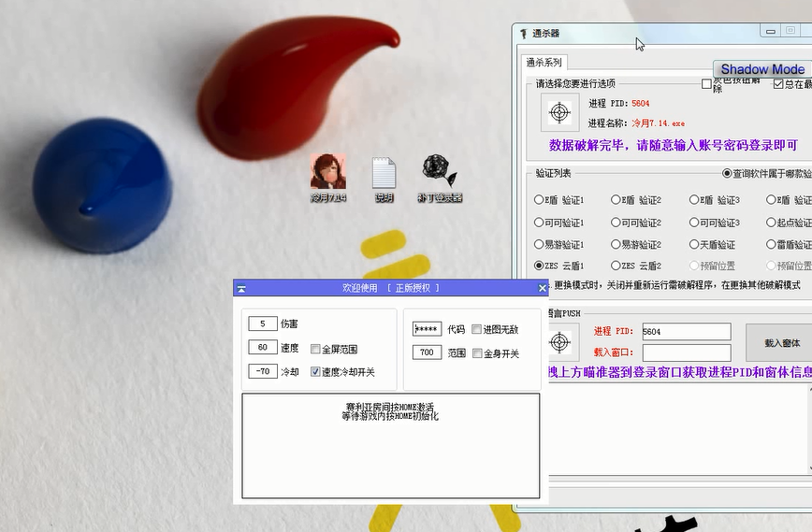Enable the 进图无敌 checkbox
The height and width of the screenshot is (532, 812).
click(477, 330)
